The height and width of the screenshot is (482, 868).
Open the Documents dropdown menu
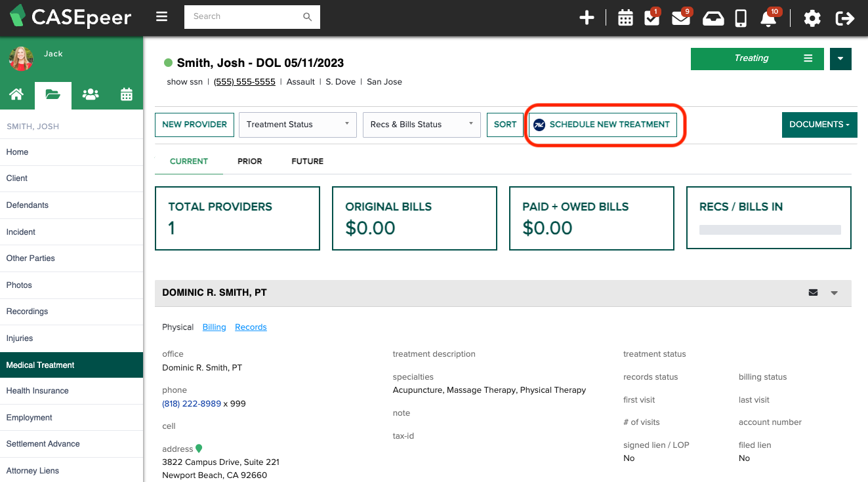click(819, 124)
